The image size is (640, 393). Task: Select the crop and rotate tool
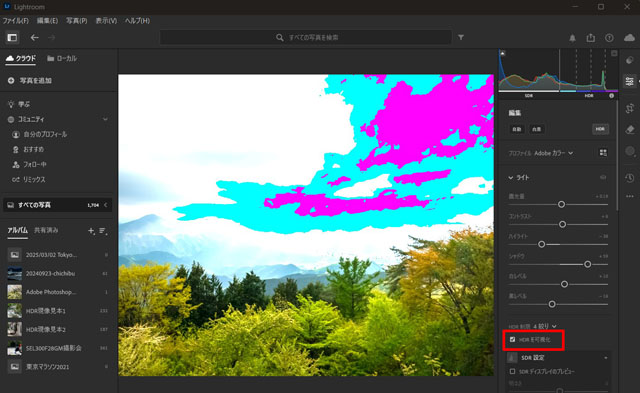[629, 108]
